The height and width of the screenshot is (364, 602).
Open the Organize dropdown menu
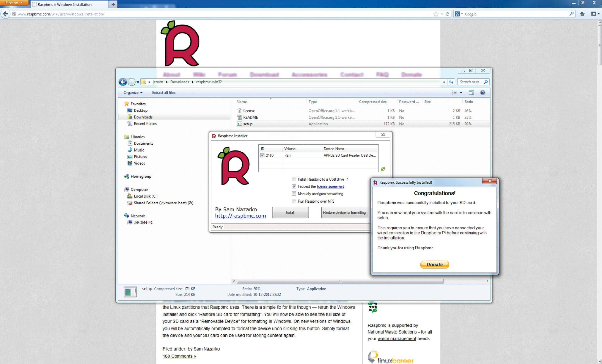pyautogui.click(x=133, y=92)
